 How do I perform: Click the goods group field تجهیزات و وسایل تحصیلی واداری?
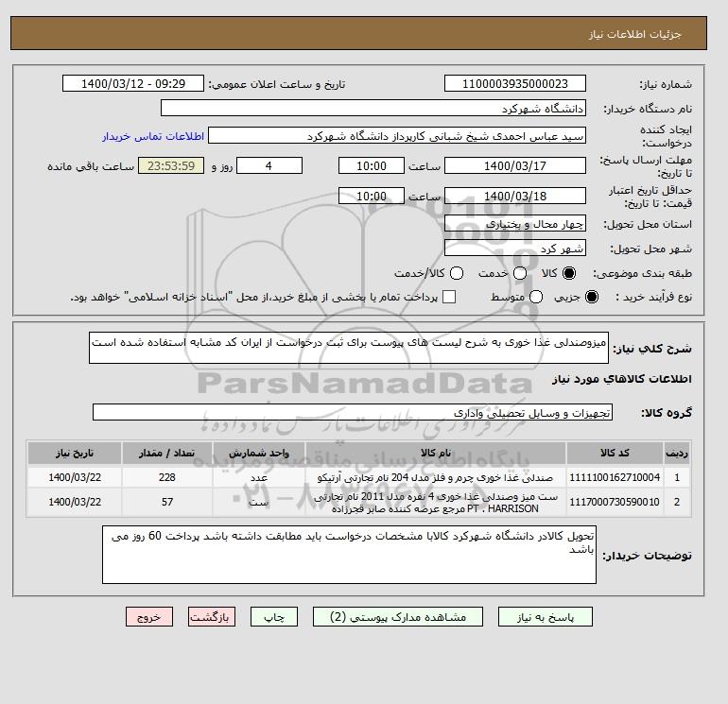click(x=353, y=412)
